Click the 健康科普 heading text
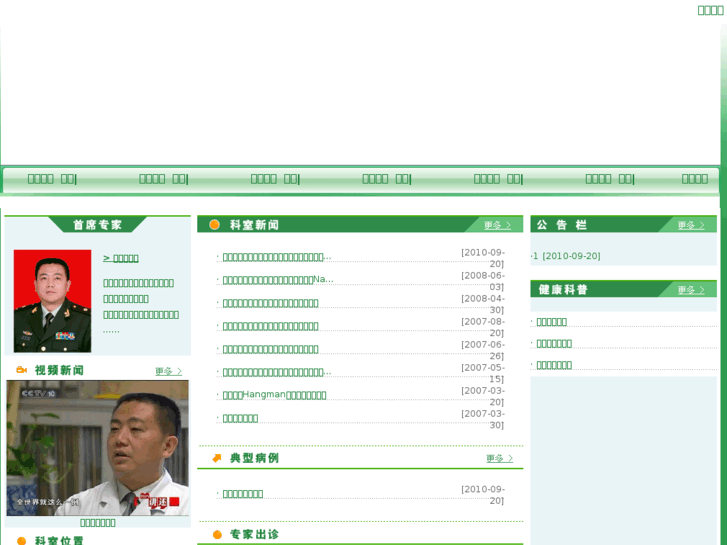The height and width of the screenshot is (545, 727). pyautogui.click(x=563, y=290)
